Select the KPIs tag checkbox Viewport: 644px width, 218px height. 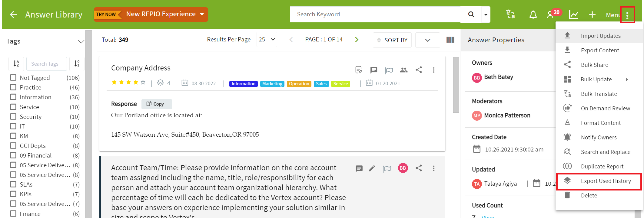pyautogui.click(x=13, y=194)
